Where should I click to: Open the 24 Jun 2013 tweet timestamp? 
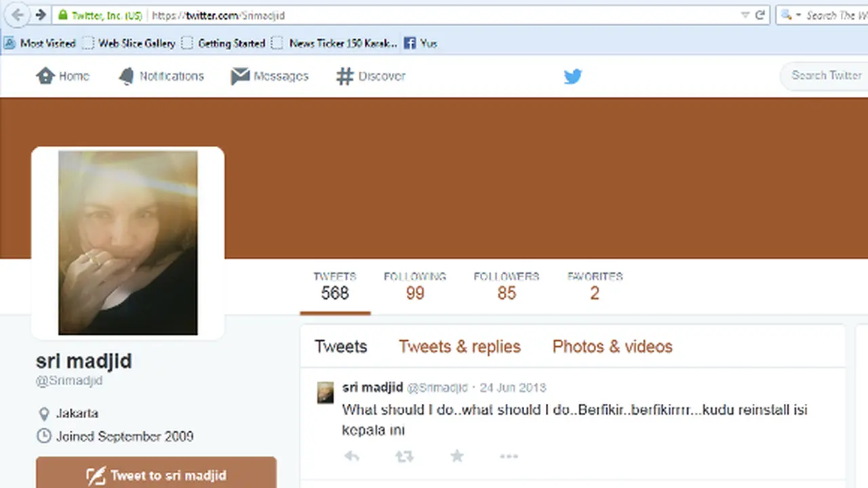pyautogui.click(x=513, y=388)
